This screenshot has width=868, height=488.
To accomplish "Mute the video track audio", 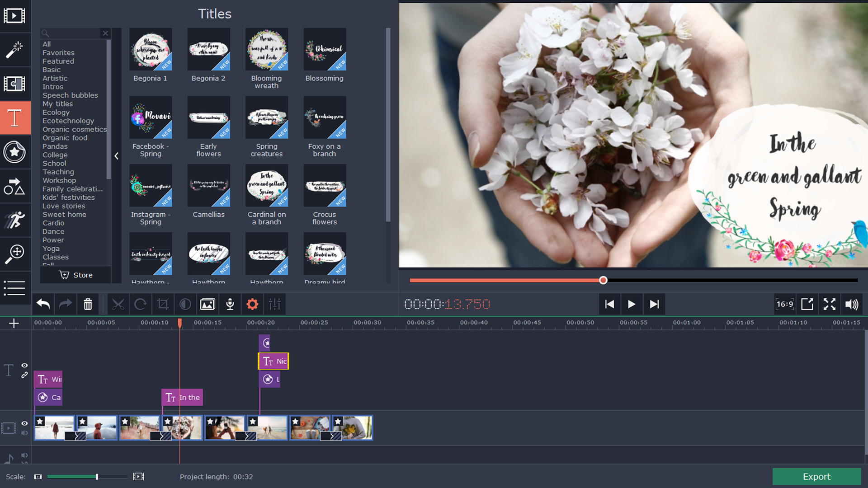I will coord(24,433).
